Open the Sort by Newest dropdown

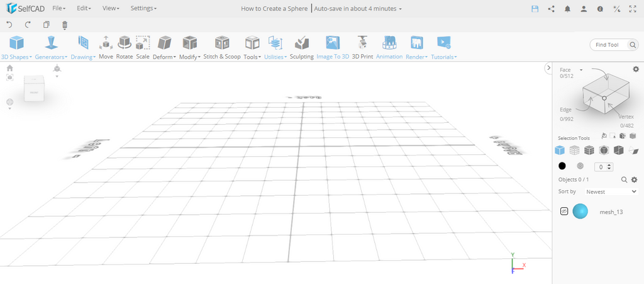610,191
